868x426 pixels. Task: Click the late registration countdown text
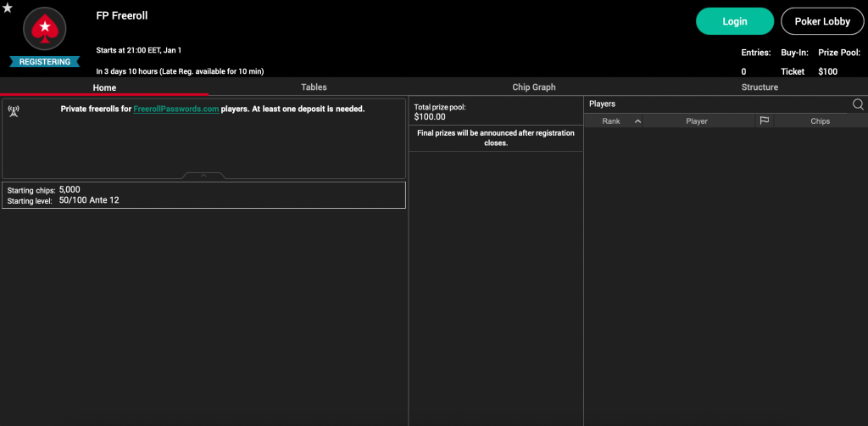(180, 71)
